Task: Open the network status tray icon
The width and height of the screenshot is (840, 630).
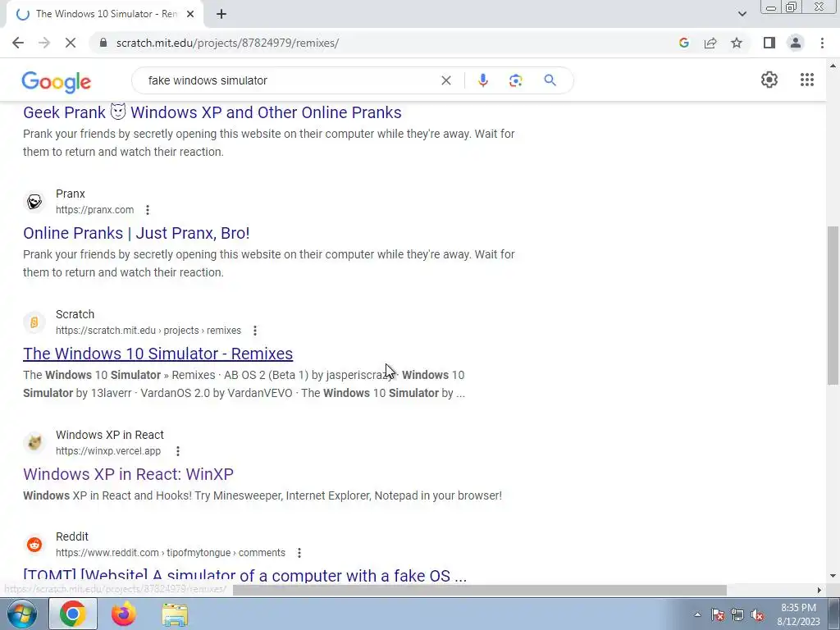Action: [x=737, y=615]
